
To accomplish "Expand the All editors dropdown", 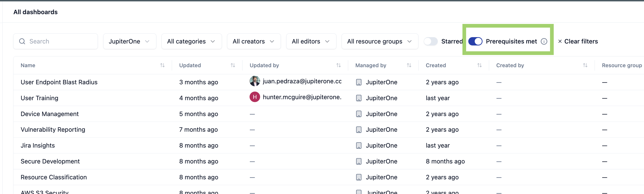I will pyautogui.click(x=311, y=42).
